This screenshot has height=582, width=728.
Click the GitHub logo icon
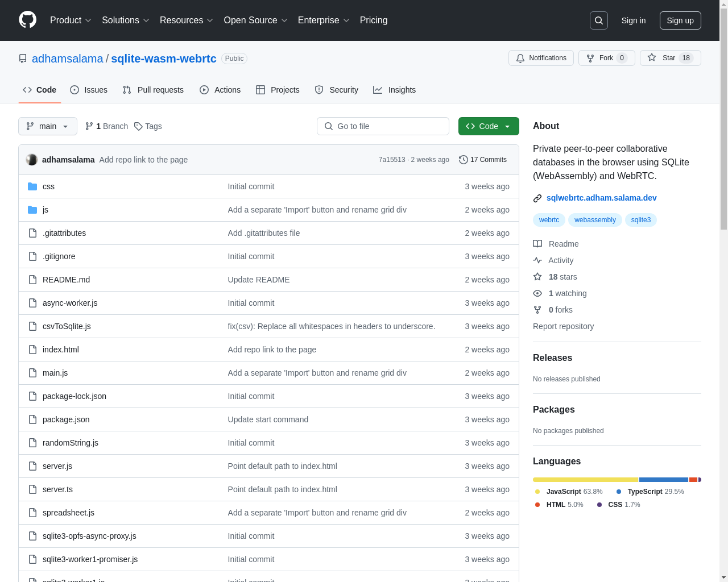[27, 20]
